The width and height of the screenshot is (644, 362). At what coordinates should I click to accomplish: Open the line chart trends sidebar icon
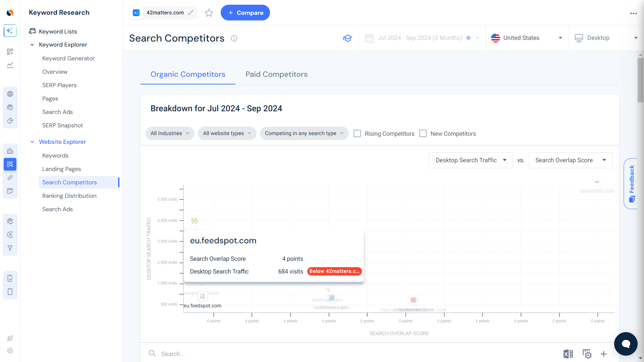10,65
